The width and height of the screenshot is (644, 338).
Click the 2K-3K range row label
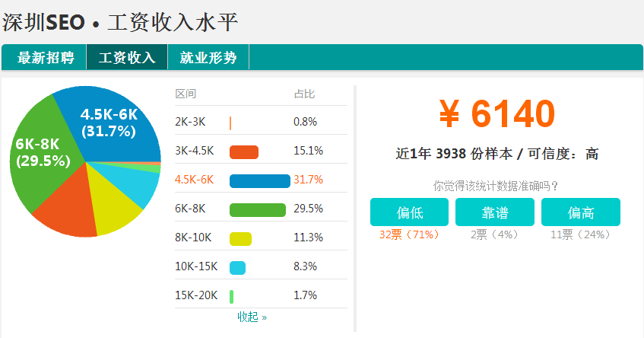(190, 122)
